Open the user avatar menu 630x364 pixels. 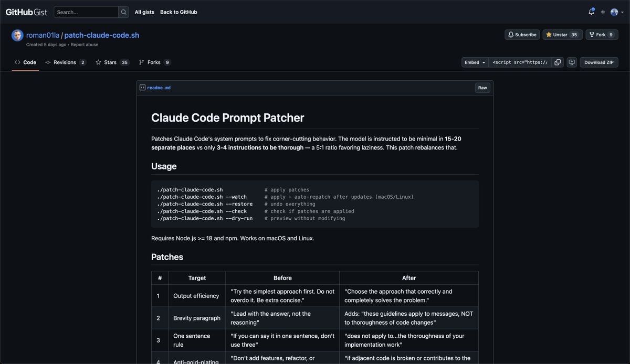617,12
